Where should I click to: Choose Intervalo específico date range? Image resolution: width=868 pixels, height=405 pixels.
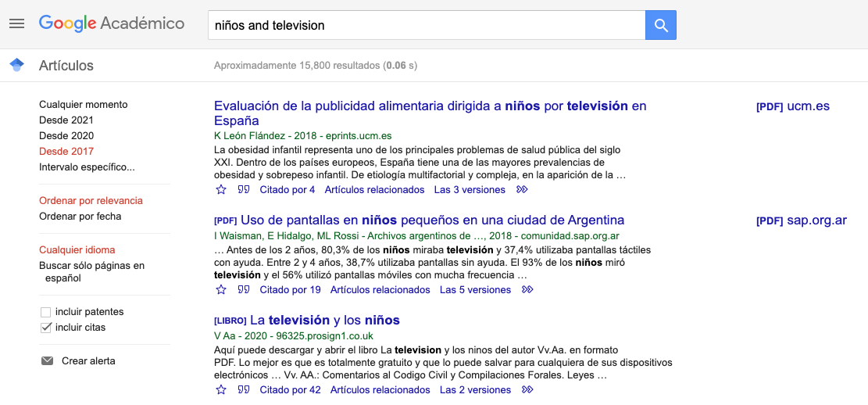click(x=87, y=167)
